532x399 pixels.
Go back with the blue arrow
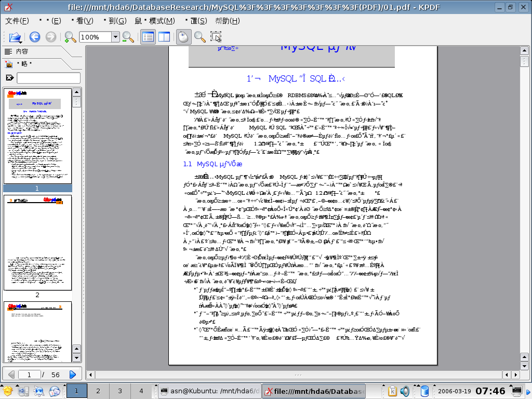(x=35, y=37)
